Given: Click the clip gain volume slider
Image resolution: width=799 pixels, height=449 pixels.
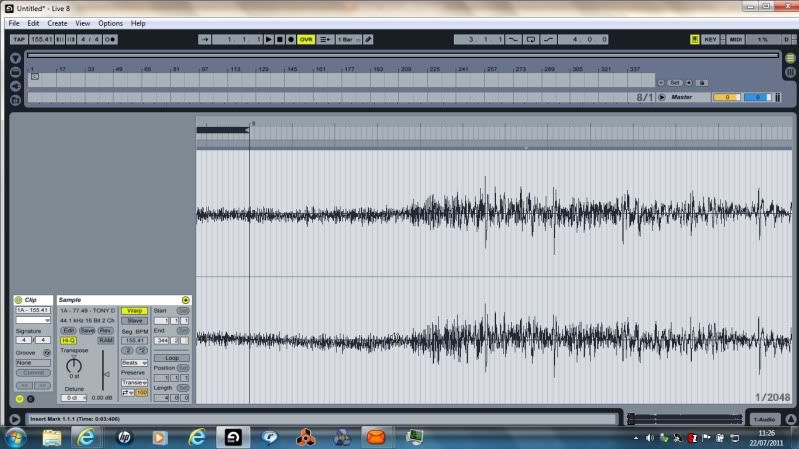Looking at the screenshot, I should 105,376.
